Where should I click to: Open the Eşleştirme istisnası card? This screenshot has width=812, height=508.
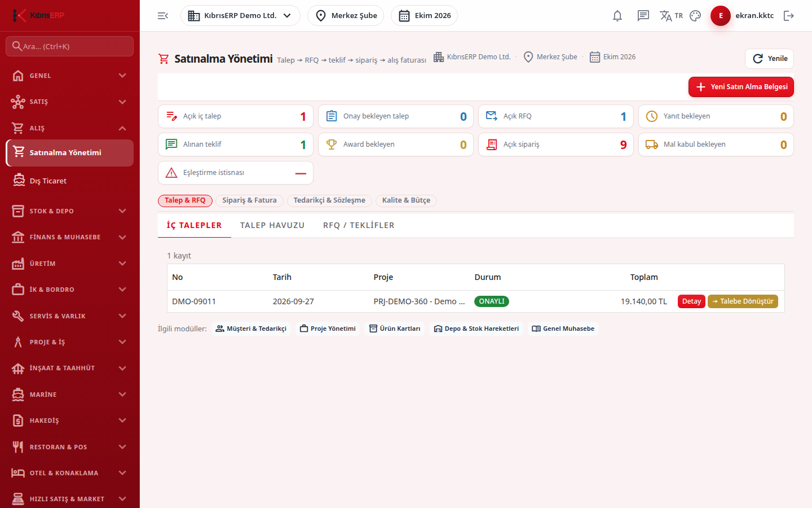(x=236, y=173)
